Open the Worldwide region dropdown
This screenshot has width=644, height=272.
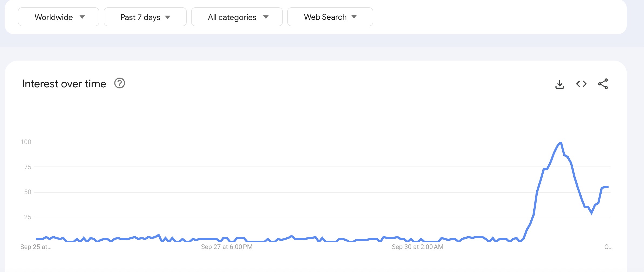[x=58, y=17]
